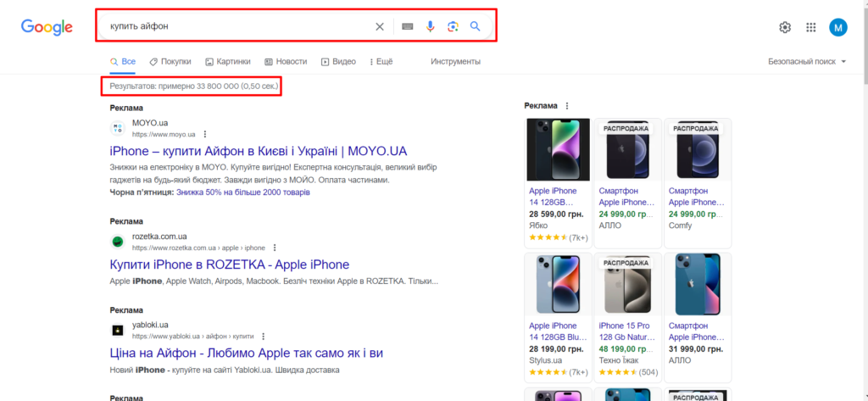868x401 pixels.
Task: Click iPhone 15 Pro 128 Gb product title
Action: [626, 331]
